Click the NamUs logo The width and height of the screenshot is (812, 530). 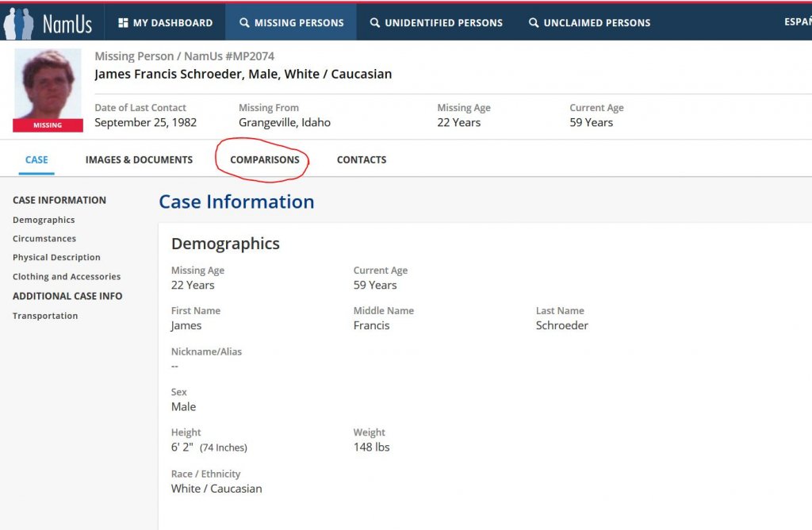click(48, 23)
